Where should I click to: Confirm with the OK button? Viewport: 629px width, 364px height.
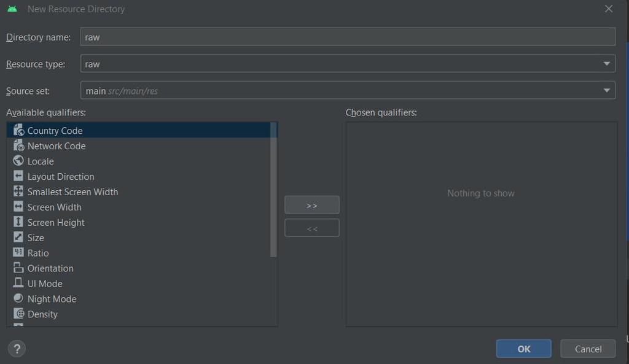[x=523, y=349]
